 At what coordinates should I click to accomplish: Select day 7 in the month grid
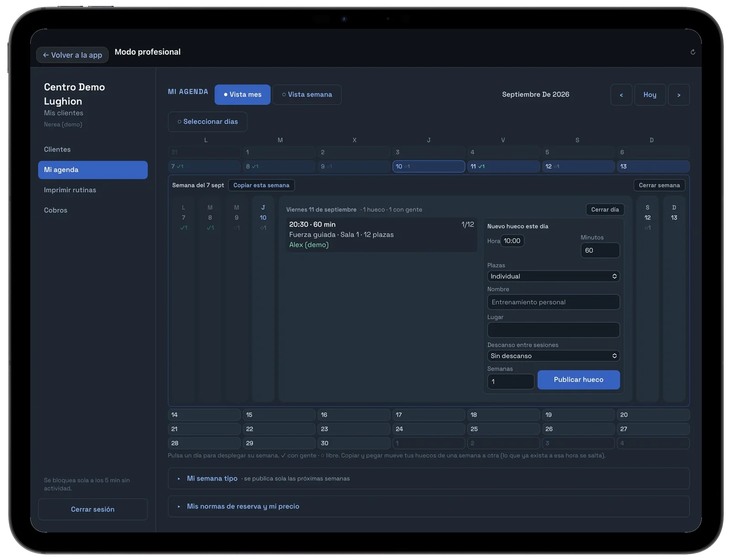(x=204, y=166)
